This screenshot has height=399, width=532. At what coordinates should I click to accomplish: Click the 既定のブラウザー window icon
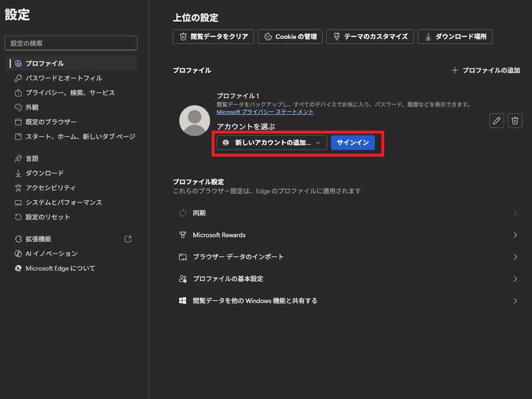18,122
